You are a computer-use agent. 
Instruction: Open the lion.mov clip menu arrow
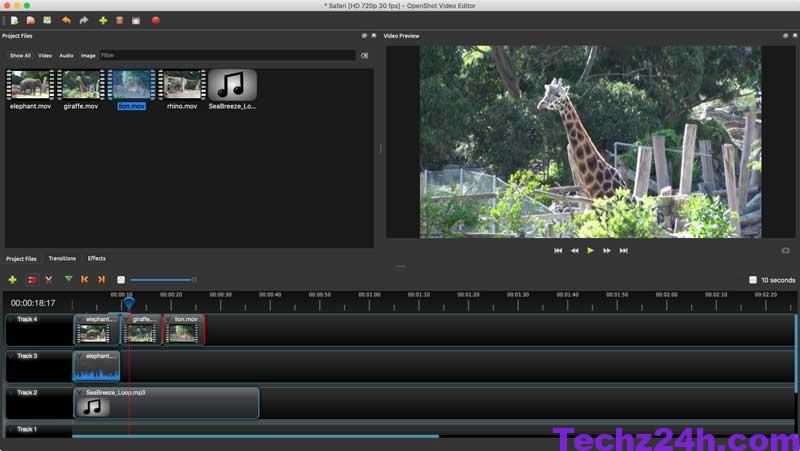pyautogui.click(x=168, y=319)
